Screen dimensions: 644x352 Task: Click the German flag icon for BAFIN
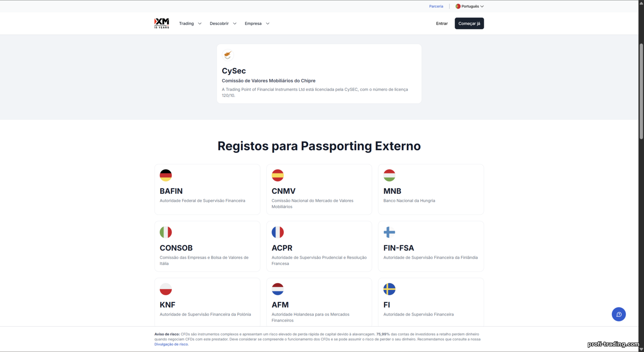(x=166, y=175)
